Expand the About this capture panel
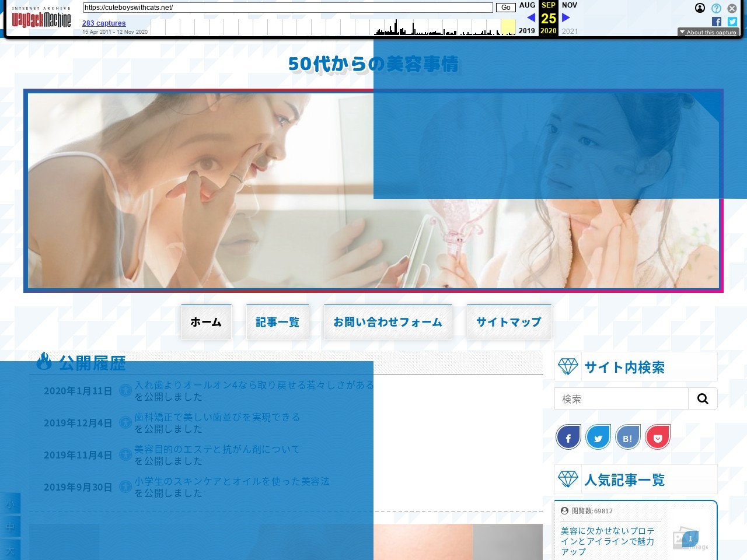This screenshot has width=747, height=560. tap(708, 32)
